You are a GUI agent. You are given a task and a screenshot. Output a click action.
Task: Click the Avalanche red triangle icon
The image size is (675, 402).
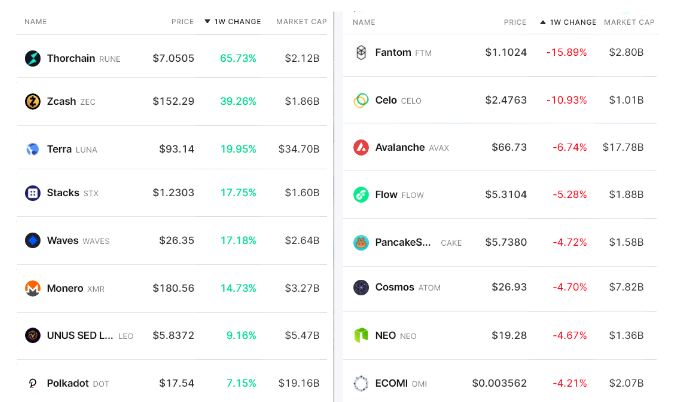pyautogui.click(x=361, y=148)
